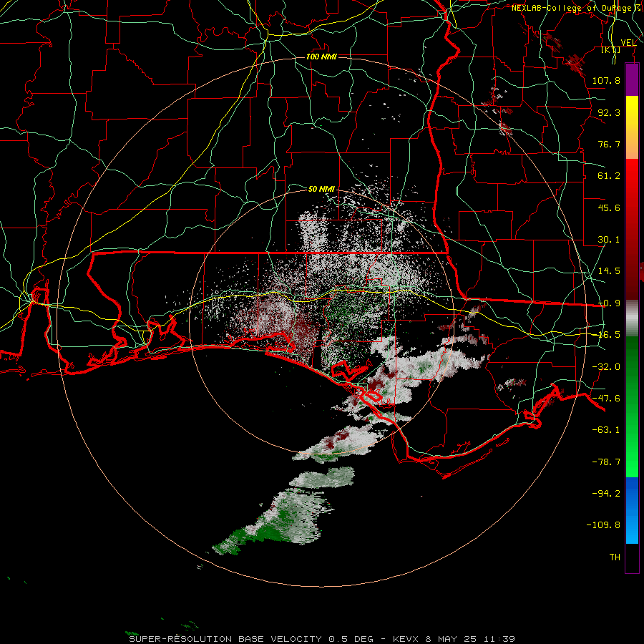This screenshot has height=644, width=644.
Task: Select the -63.1 velocity scale value
Action: tap(606, 430)
